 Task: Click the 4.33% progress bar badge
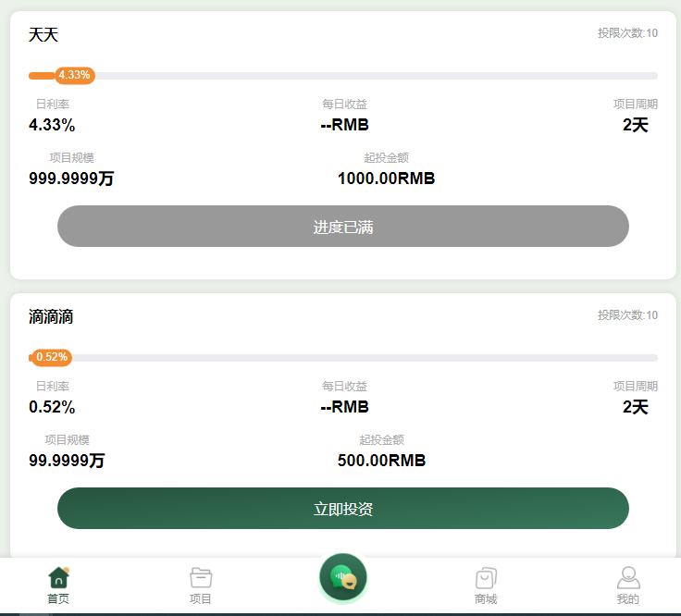coord(74,75)
